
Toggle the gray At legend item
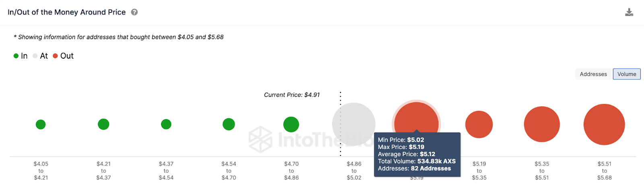pyautogui.click(x=40, y=56)
